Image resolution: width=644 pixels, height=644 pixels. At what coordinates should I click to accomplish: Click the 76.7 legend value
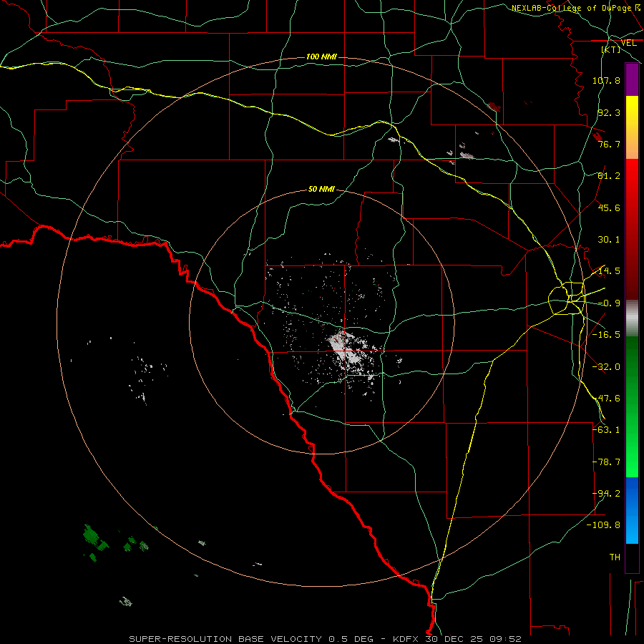(x=609, y=144)
